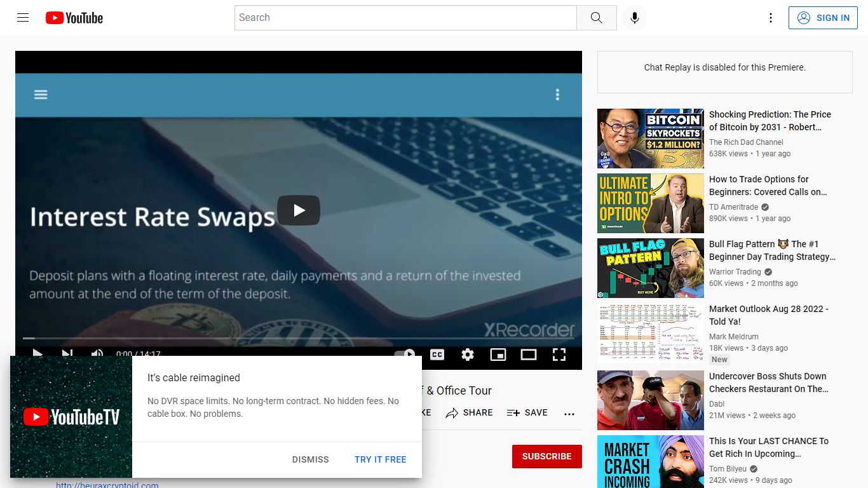This screenshot has width=868, height=488.
Task: Click Mark Meldrum channel name
Action: 734,337
